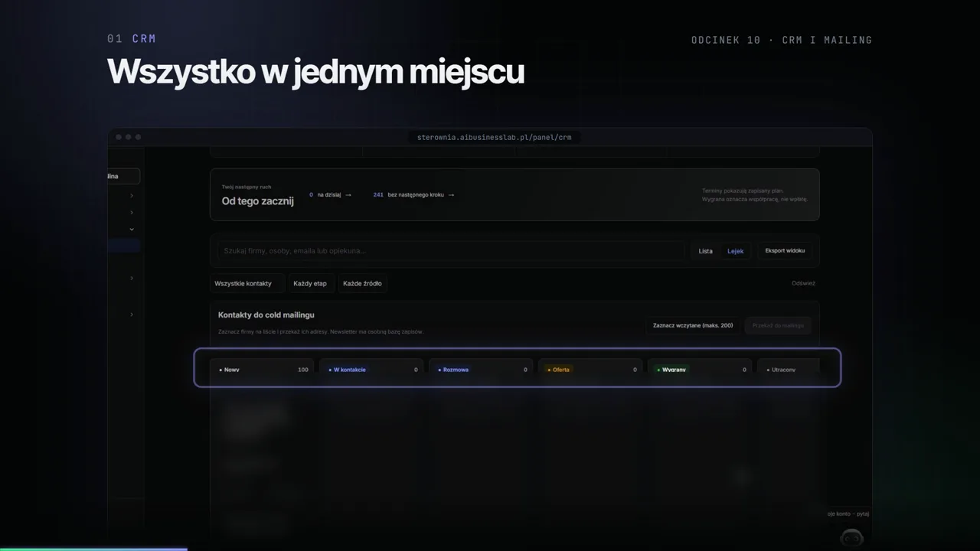Switch to the Lejek view
This screenshot has width=980, height=551.
pos(735,251)
